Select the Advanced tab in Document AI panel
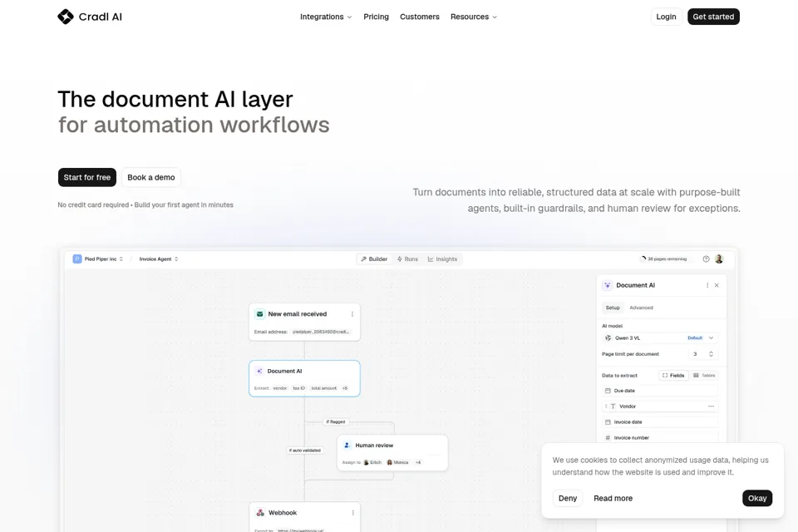 point(641,308)
